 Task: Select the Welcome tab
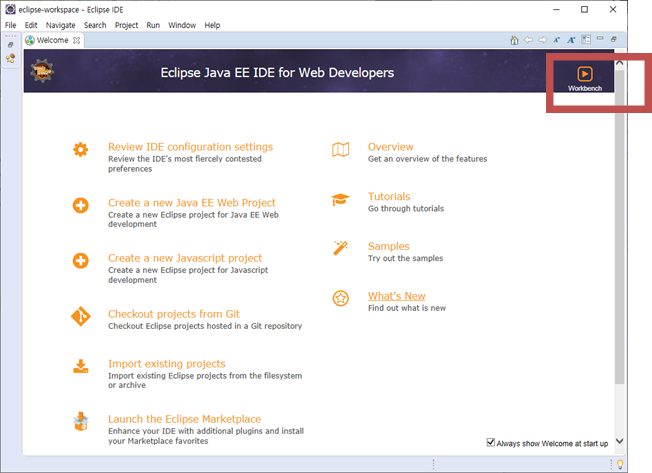click(52, 40)
